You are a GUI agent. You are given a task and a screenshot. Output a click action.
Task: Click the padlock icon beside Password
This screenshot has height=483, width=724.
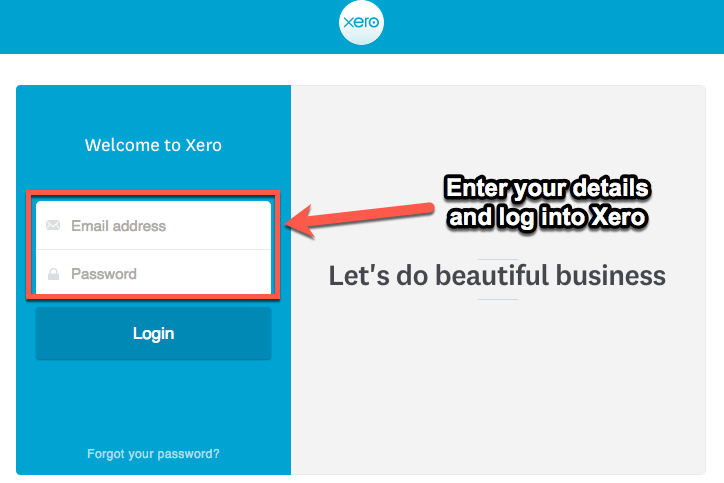[x=54, y=274]
